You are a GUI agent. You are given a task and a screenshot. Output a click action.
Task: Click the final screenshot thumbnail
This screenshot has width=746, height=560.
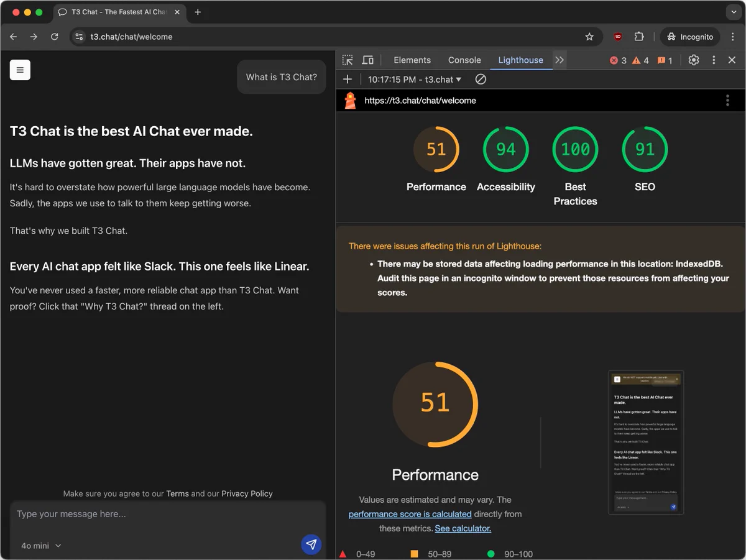point(646,443)
